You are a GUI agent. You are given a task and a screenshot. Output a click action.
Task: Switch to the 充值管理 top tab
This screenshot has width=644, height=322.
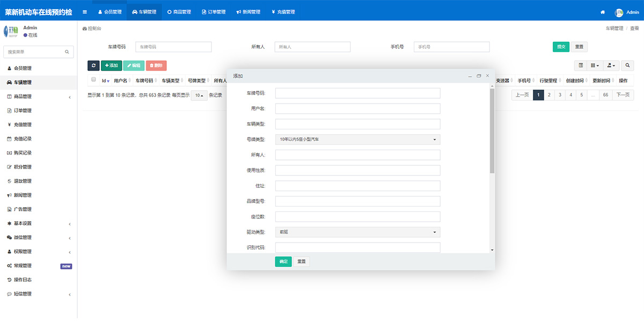click(x=283, y=12)
